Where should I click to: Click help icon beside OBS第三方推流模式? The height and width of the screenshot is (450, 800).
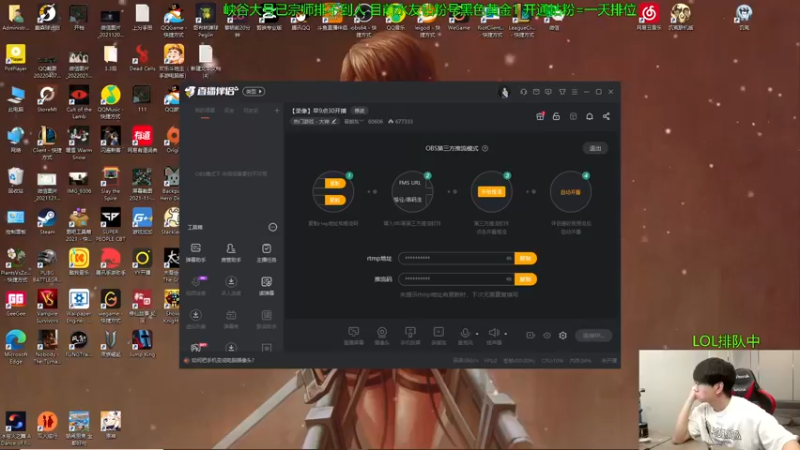click(485, 148)
